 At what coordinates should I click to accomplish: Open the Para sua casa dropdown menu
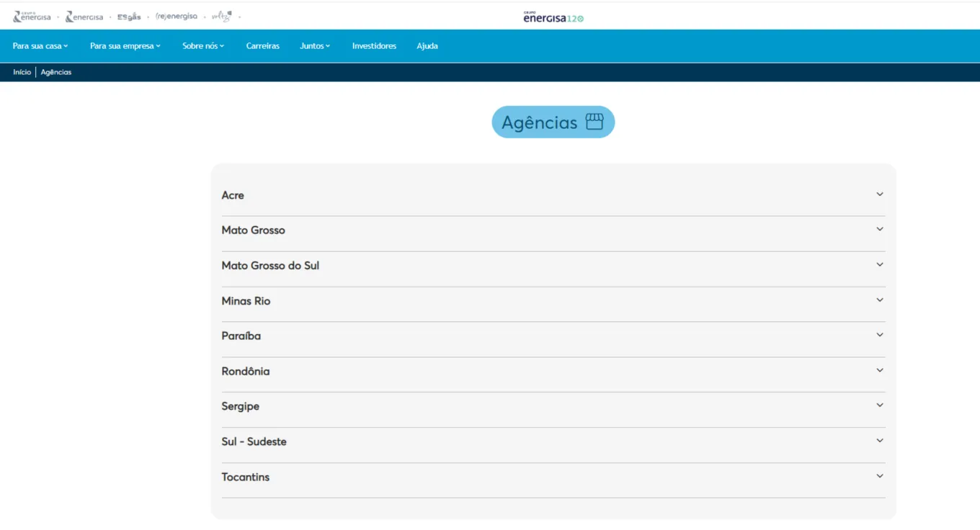[40, 46]
